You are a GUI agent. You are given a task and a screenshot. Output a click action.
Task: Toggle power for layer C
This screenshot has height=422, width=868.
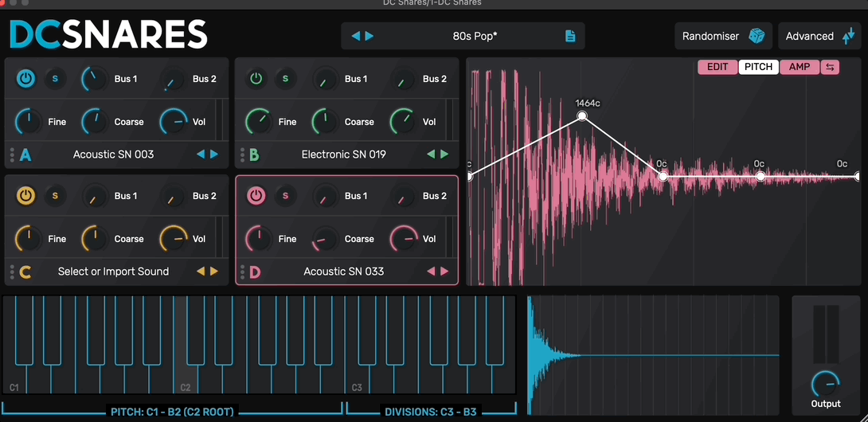tap(25, 196)
